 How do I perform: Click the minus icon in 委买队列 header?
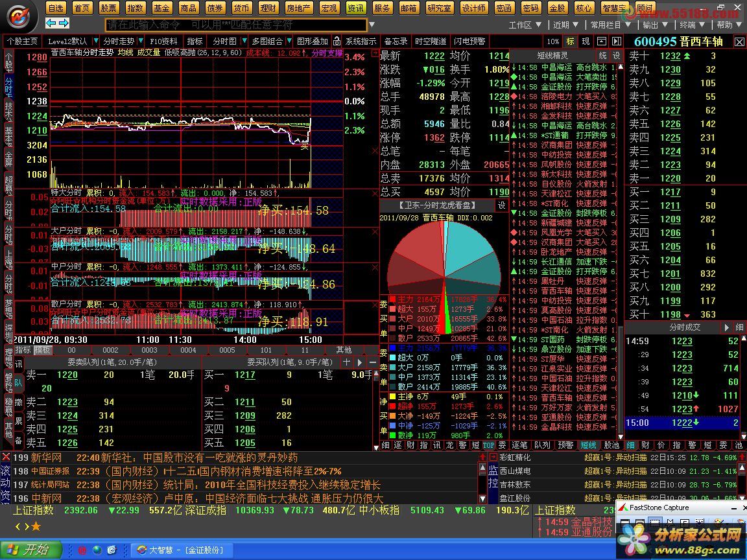(373, 362)
